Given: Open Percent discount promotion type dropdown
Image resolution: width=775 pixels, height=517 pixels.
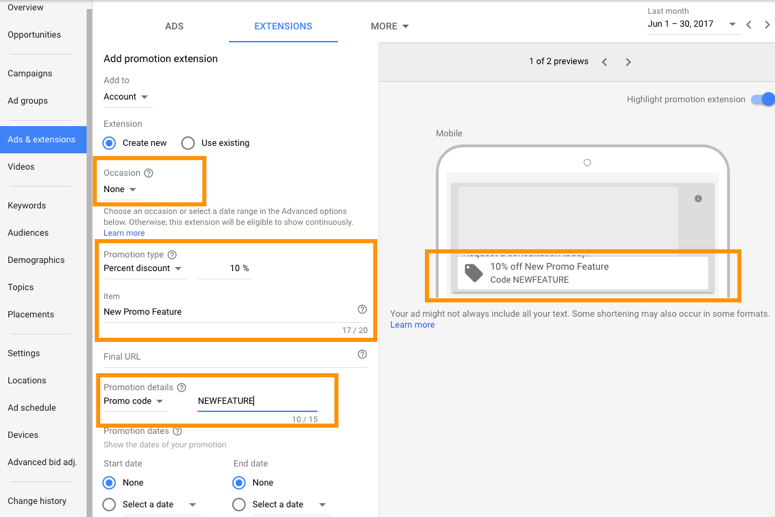Looking at the screenshot, I should (143, 268).
